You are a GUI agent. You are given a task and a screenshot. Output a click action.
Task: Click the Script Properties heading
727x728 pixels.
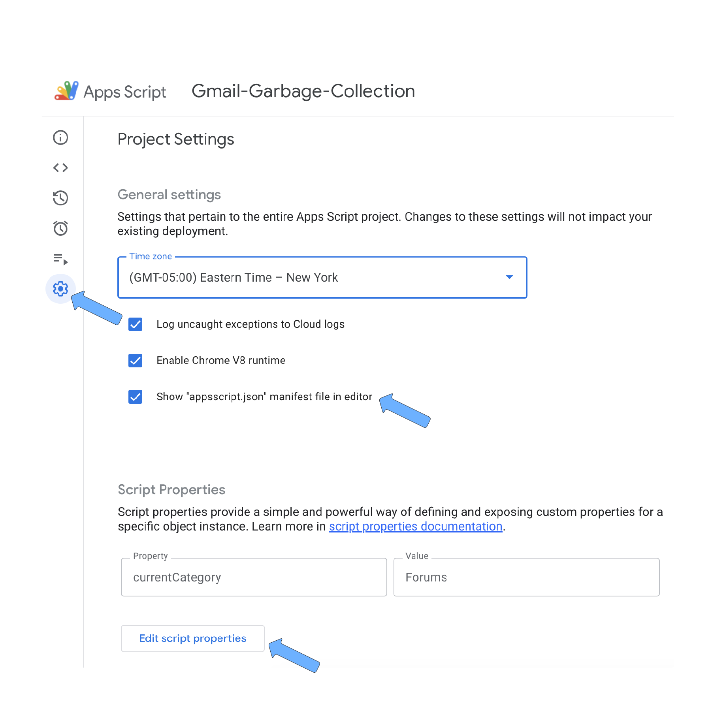click(171, 489)
